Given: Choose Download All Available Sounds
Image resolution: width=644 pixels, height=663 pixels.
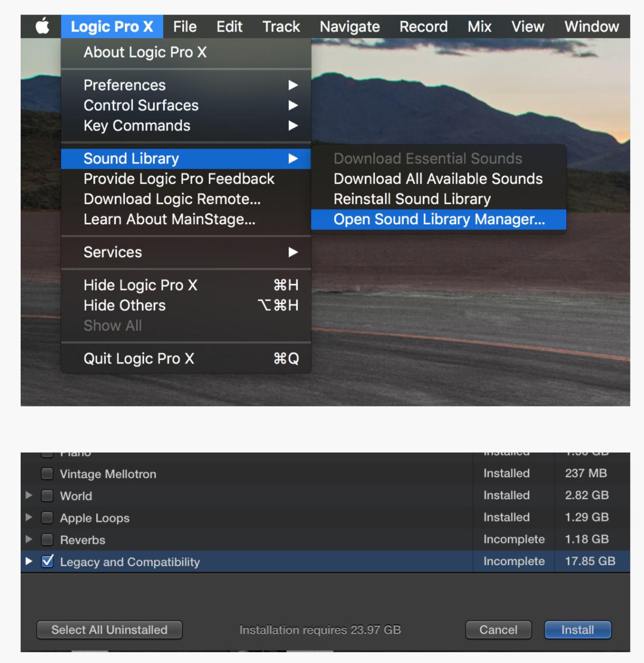Looking at the screenshot, I should click(438, 179).
